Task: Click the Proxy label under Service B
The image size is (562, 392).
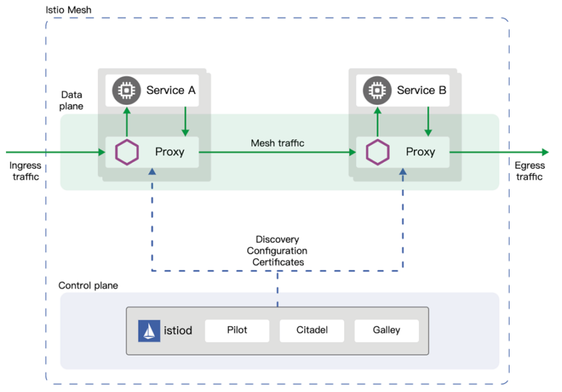Action: tap(420, 152)
